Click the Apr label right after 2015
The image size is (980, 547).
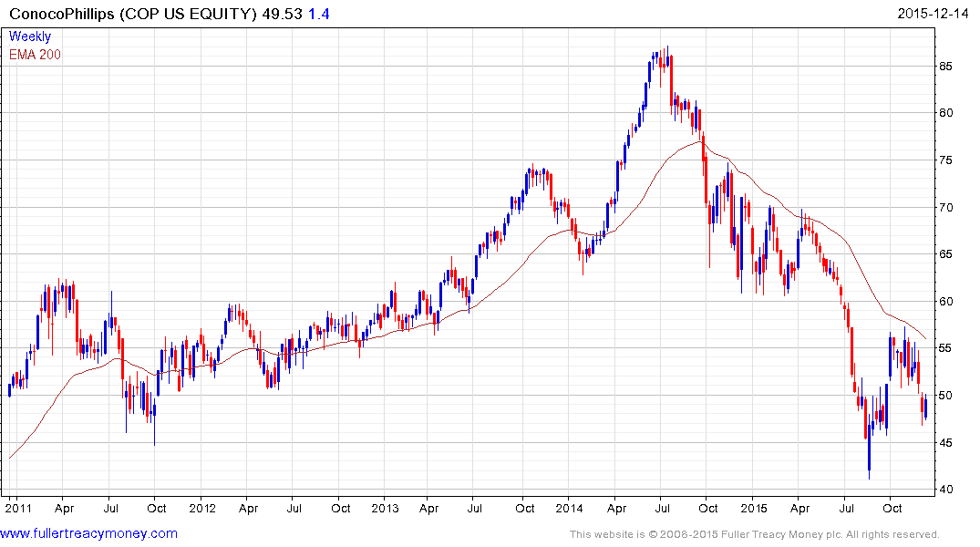[x=800, y=509]
